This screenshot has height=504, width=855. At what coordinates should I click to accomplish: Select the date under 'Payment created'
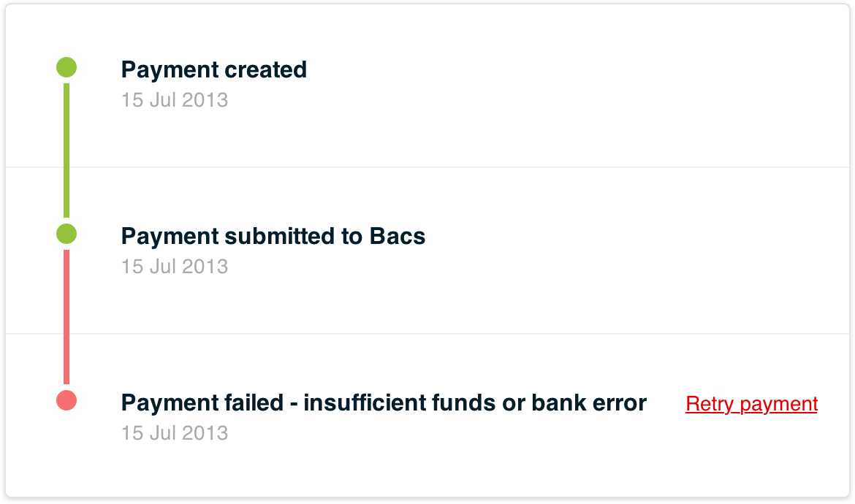(x=175, y=100)
